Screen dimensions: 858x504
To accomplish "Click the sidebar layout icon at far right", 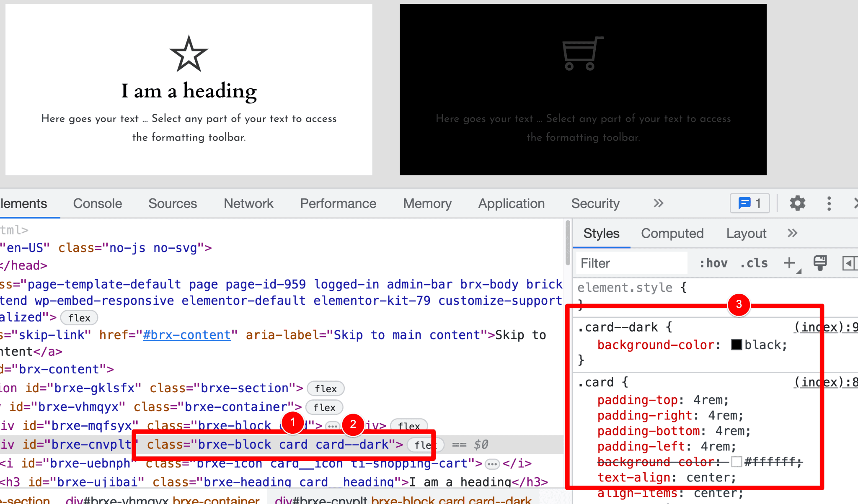I will coord(850,263).
